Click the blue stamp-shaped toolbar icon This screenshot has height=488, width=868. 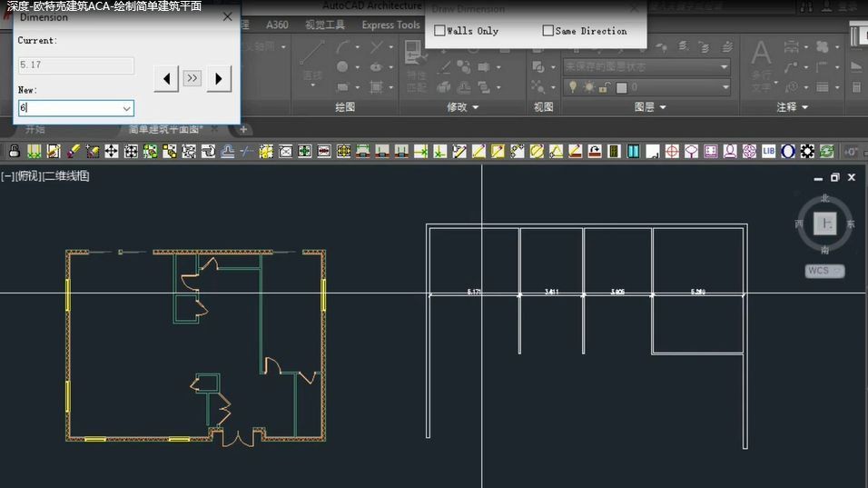coord(228,151)
